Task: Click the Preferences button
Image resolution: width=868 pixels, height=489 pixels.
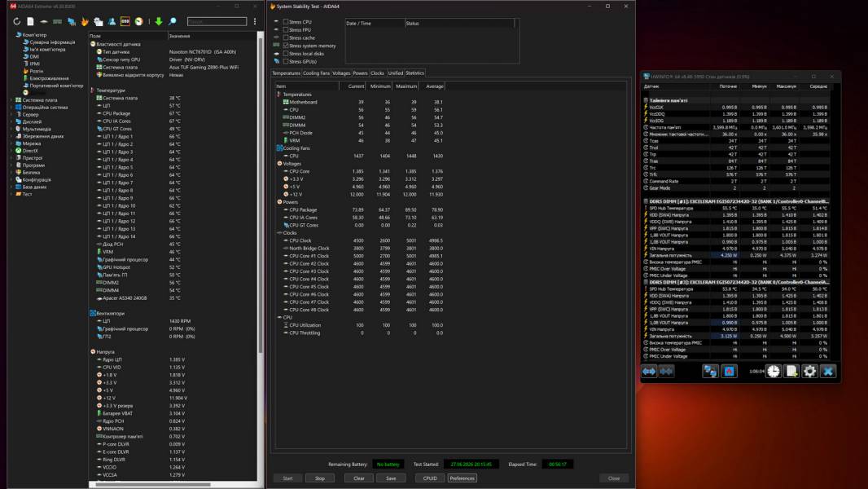Action: click(x=462, y=478)
